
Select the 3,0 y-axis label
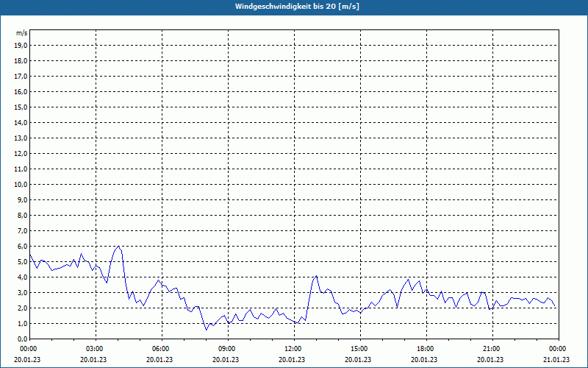[22, 292]
